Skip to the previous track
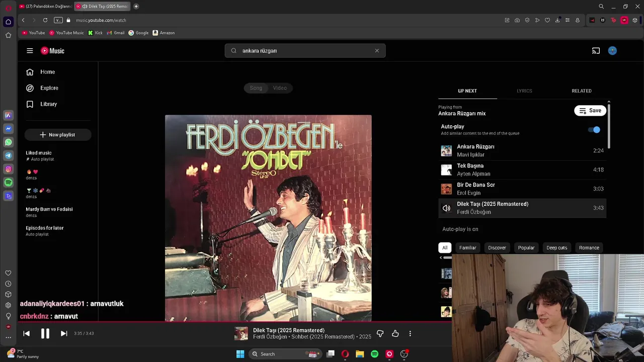The width and height of the screenshot is (644, 362). 27,333
